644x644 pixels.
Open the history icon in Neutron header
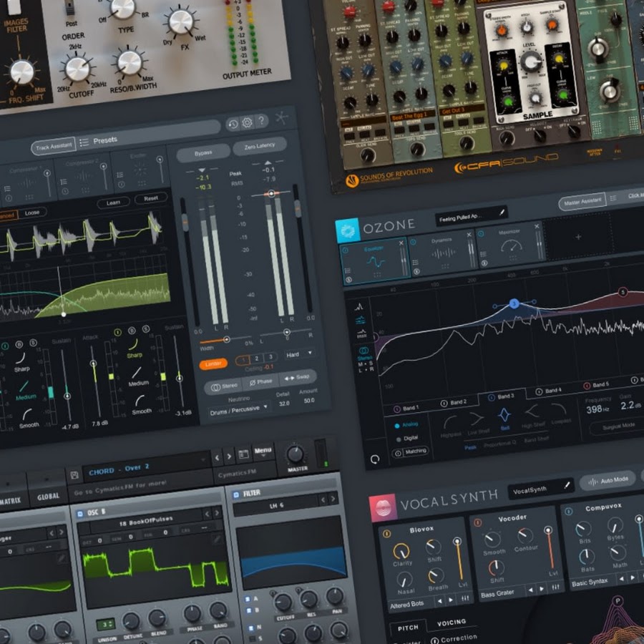tap(233, 125)
